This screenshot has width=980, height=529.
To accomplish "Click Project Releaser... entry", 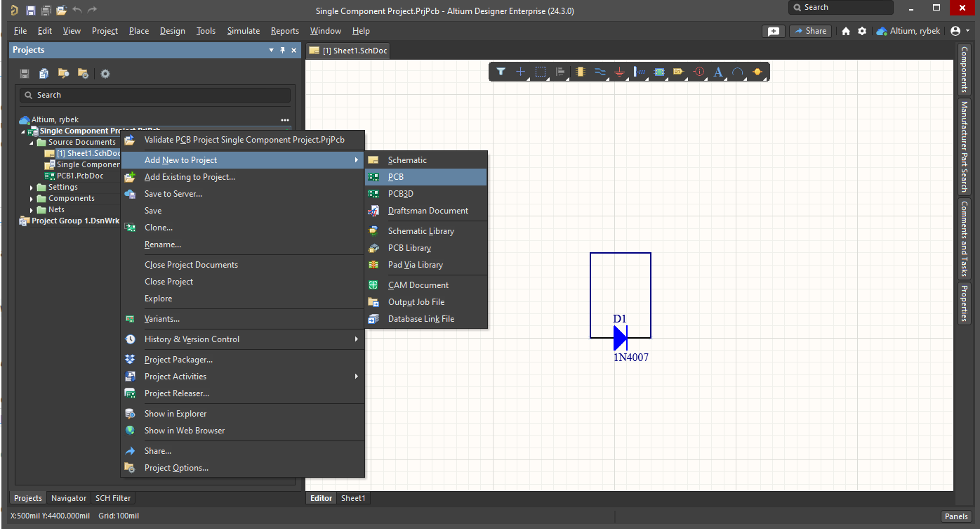I will (x=243, y=393).
